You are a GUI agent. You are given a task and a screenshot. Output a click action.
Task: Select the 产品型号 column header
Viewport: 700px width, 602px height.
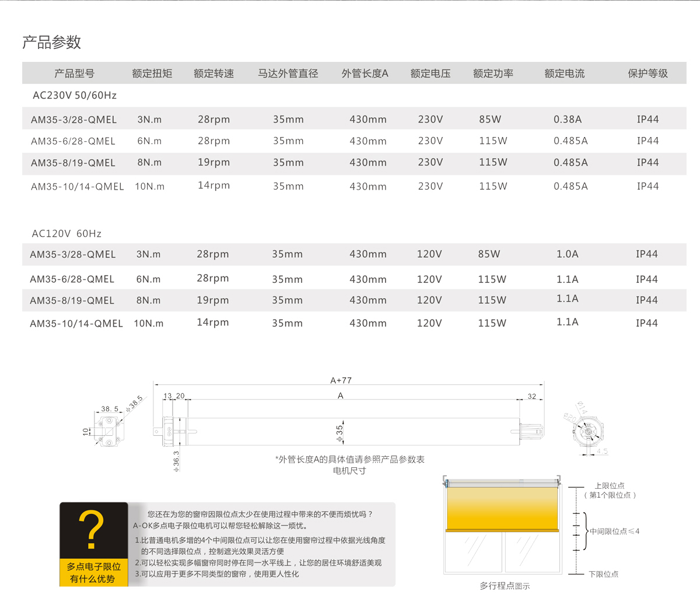(x=74, y=73)
